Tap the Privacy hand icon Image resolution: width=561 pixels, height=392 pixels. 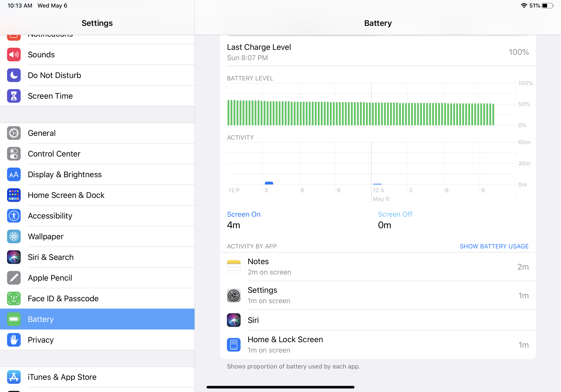coord(14,340)
